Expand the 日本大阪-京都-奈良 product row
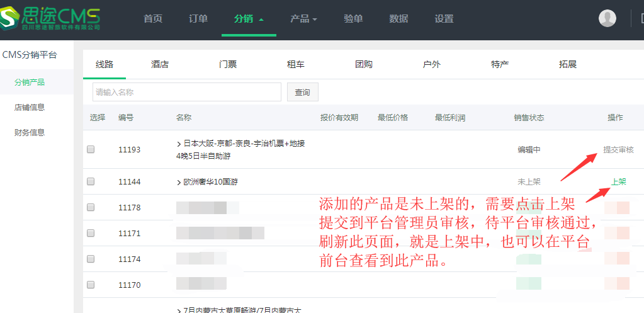This screenshot has width=644, height=313. (x=179, y=144)
